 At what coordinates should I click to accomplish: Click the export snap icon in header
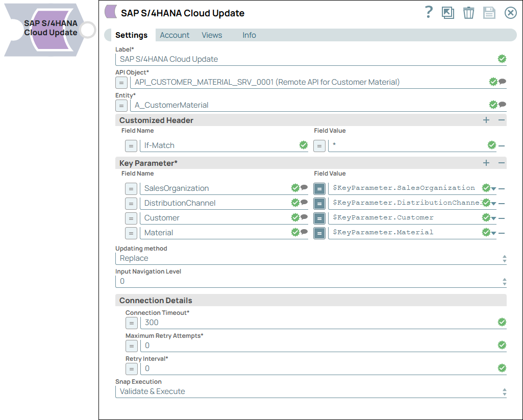tap(447, 13)
